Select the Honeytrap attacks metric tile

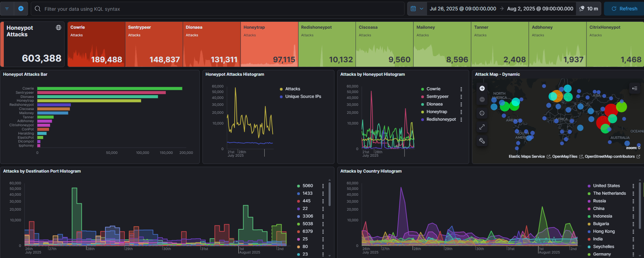269,44
